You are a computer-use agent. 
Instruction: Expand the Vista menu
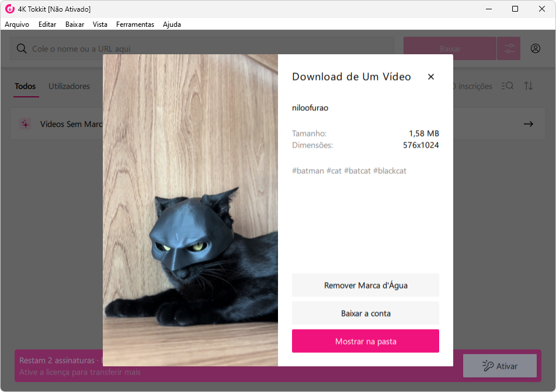click(x=100, y=24)
